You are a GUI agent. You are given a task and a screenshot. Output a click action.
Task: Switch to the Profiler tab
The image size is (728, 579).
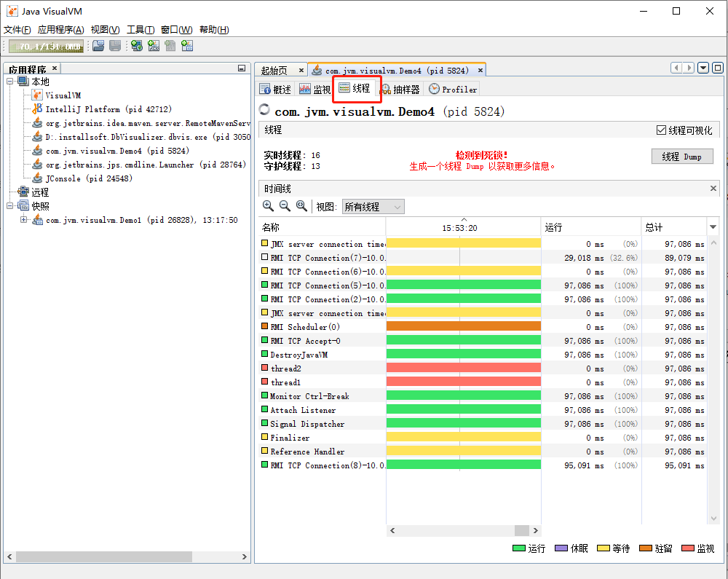coord(453,89)
